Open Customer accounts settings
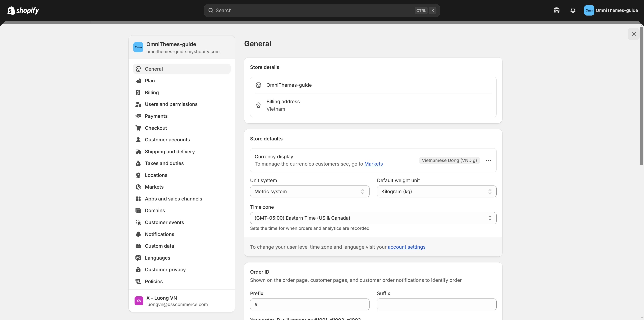Screen dimensions: 644x320 click(x=182, y=140)
